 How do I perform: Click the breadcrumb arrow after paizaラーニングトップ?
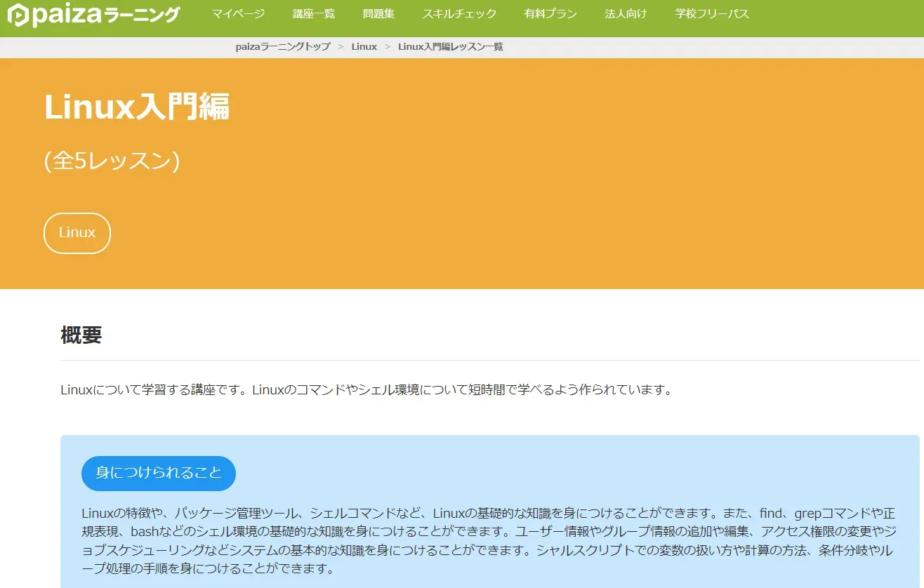point(341,47)
